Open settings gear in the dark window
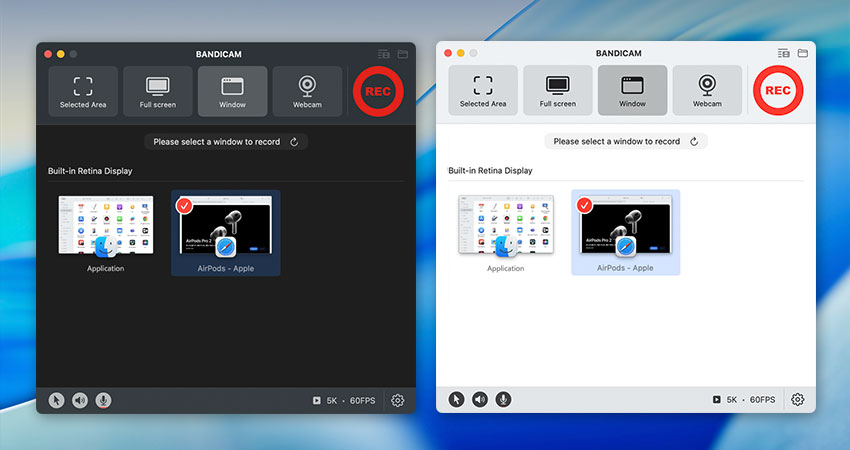 (398, 400)
